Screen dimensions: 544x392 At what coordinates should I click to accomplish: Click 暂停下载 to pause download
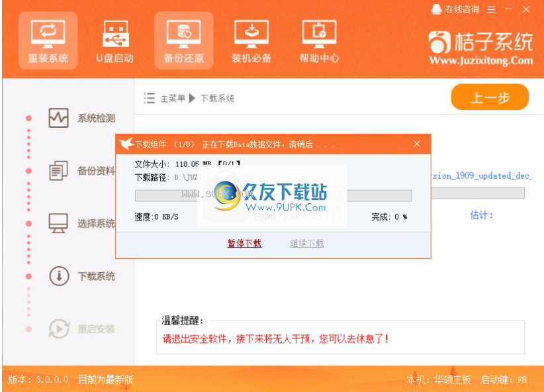click(244, 244)
